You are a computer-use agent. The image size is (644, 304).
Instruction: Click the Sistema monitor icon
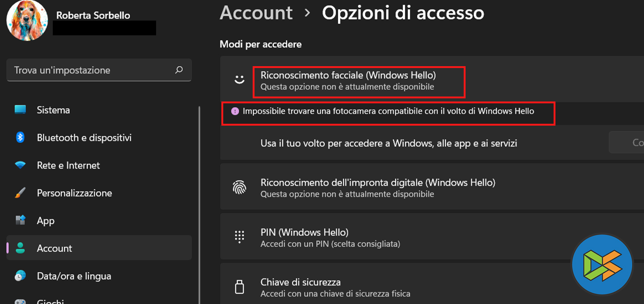(20, 110)
